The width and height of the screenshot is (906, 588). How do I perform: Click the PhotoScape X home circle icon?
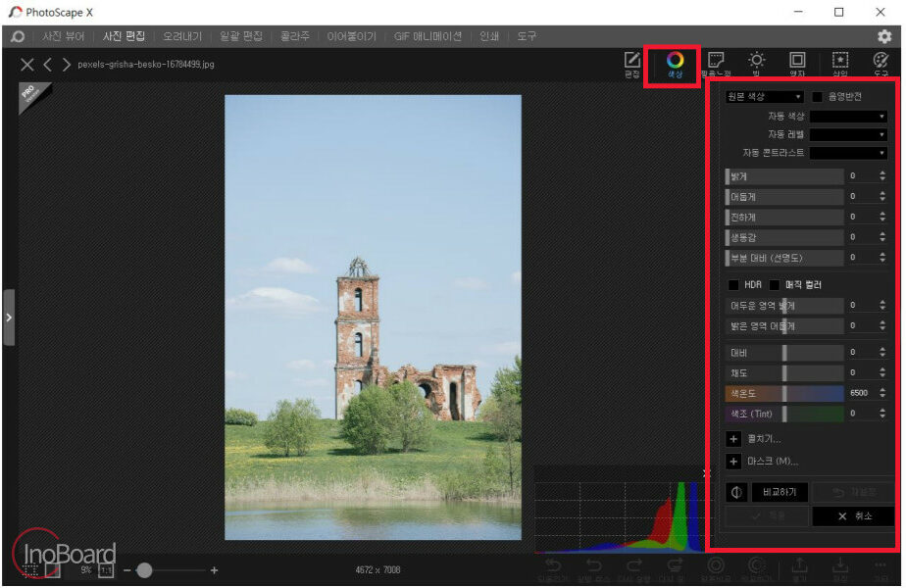[x=18, y=36]
